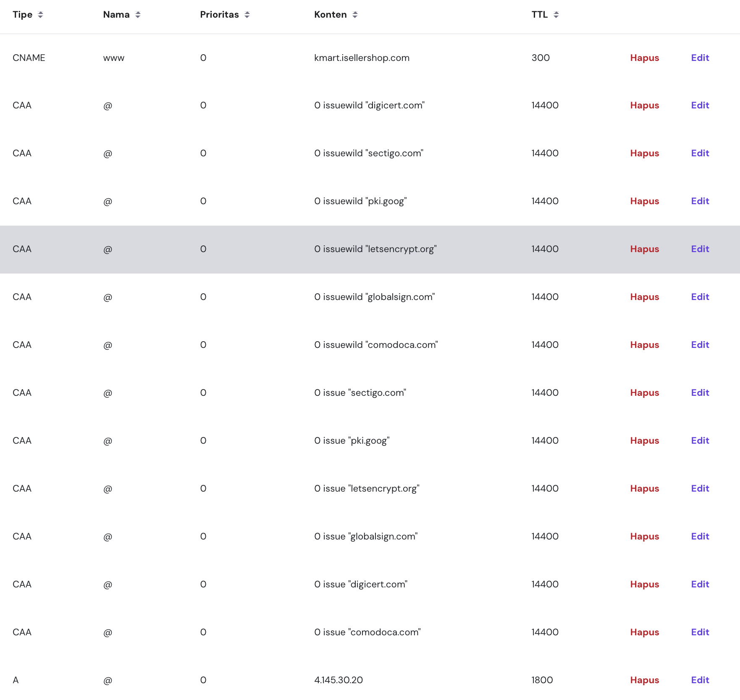Sort table using Konten sort arrows

pyautogui.click(x=355, y=15)
